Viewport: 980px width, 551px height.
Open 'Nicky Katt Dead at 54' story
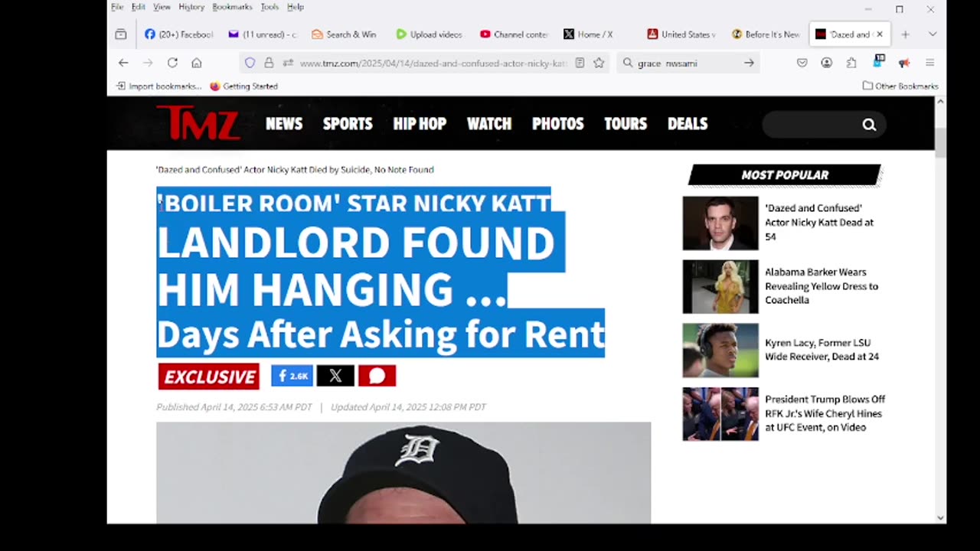click(819, 223)
